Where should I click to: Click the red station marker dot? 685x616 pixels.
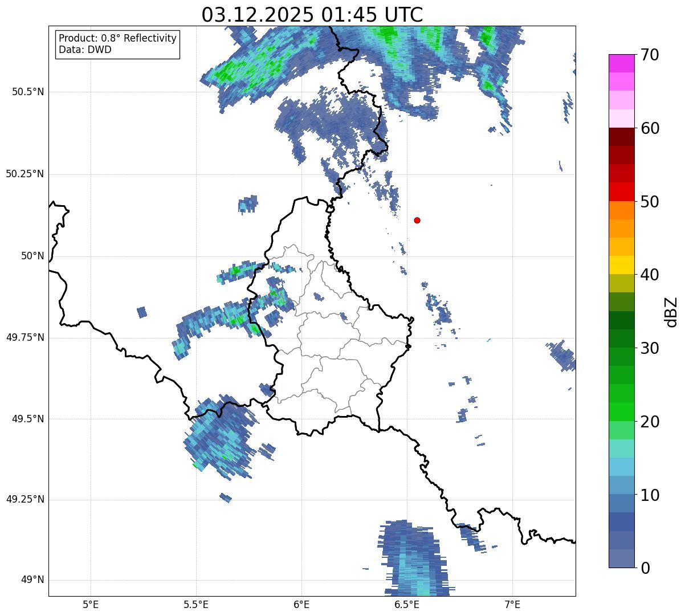pos(417,220)
